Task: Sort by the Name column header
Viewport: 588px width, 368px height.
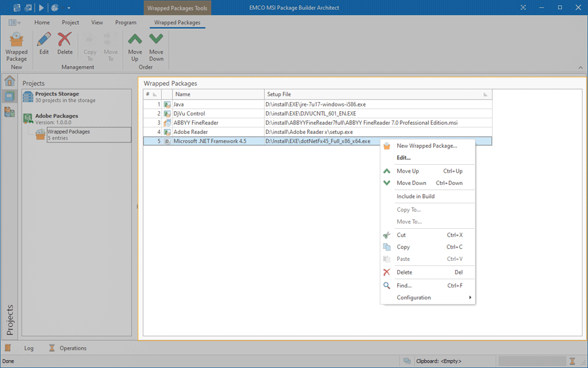Action: coord(218,95)
